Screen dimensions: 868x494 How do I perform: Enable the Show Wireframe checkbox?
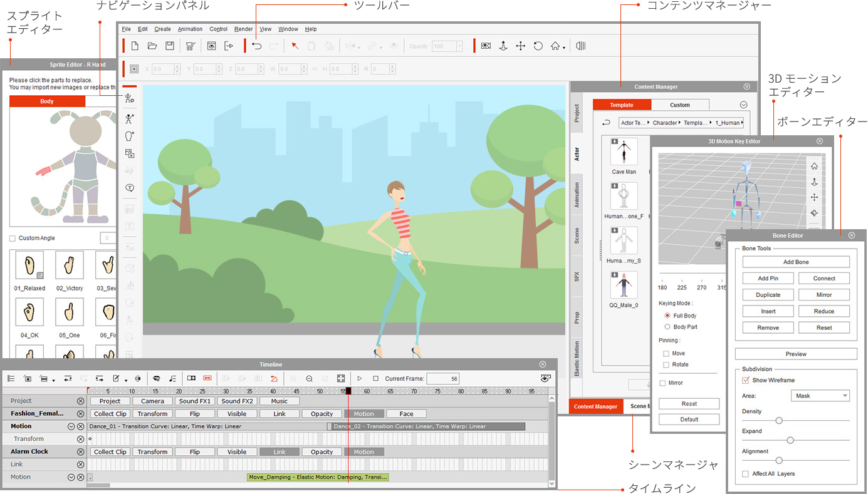[745, 380]
